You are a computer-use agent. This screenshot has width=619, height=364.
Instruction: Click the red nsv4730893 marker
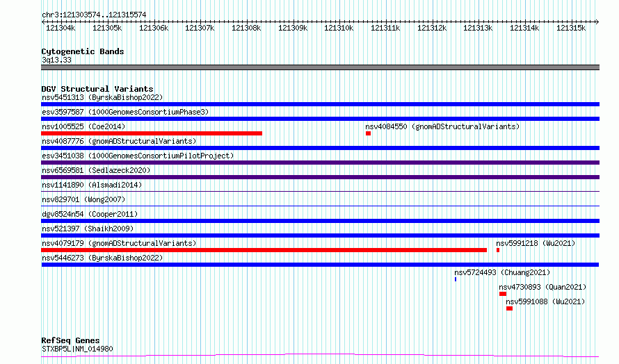tap(503, 294)
